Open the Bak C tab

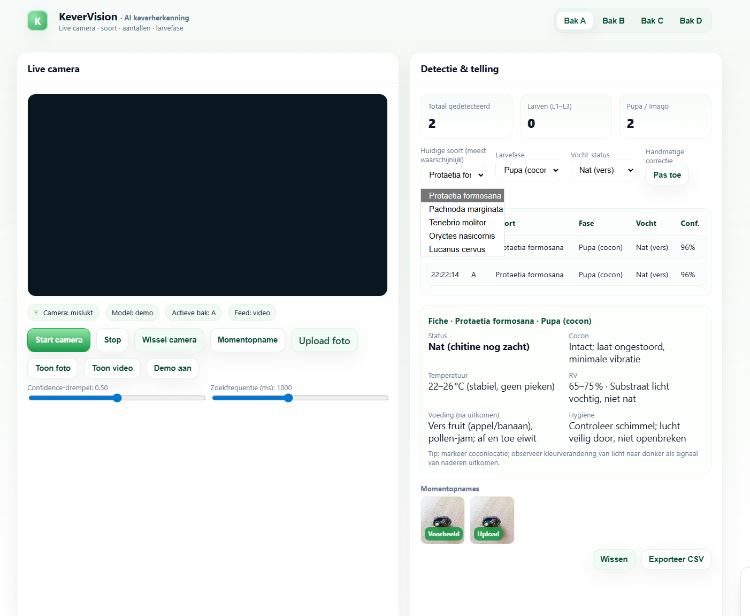click(652, 20)
